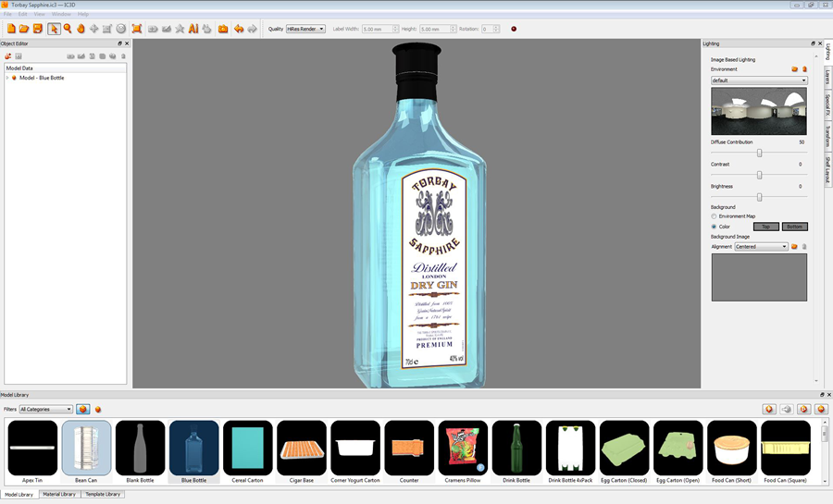Click the Bottom background color button
The height and width of the screenshot is (504, 833).
pos(795,227)
